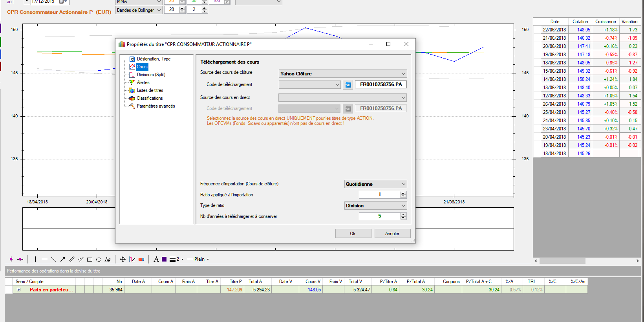Select Désignation, Type in properties tree
644x322 pixels.
pyautogui.click(x=154, y=59)
